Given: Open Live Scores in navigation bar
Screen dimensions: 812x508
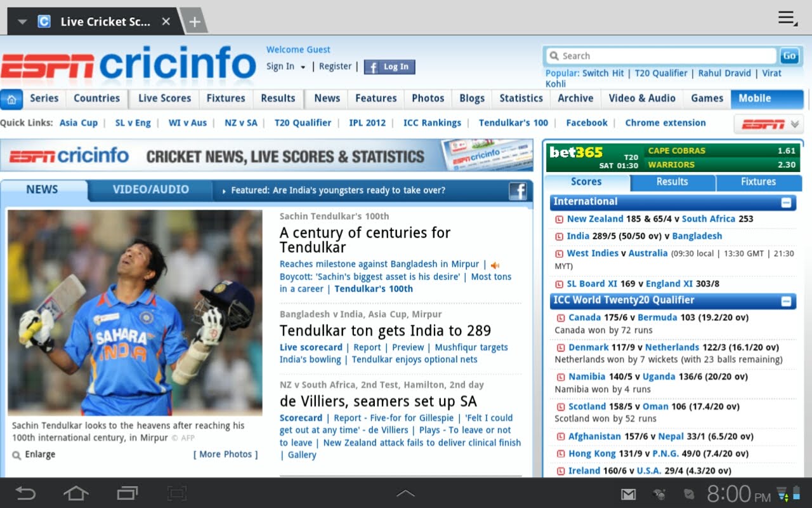Looking at the screenshot, I should click(x=165, y=98).
